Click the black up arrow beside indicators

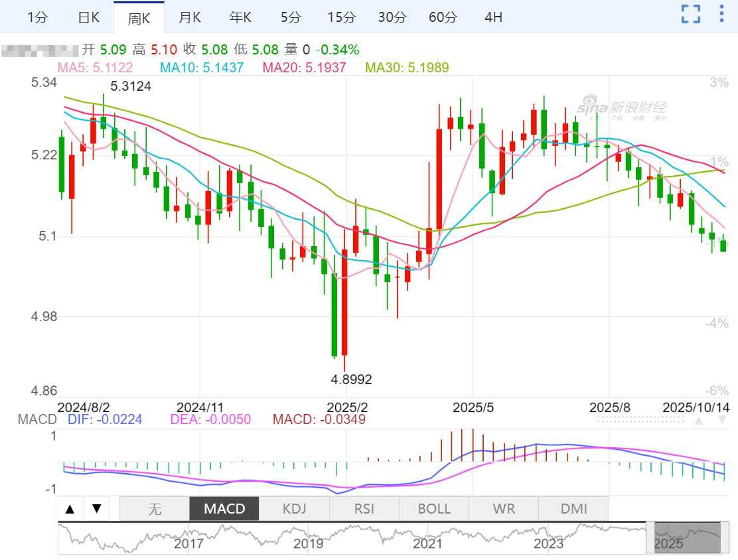(70, 509)
